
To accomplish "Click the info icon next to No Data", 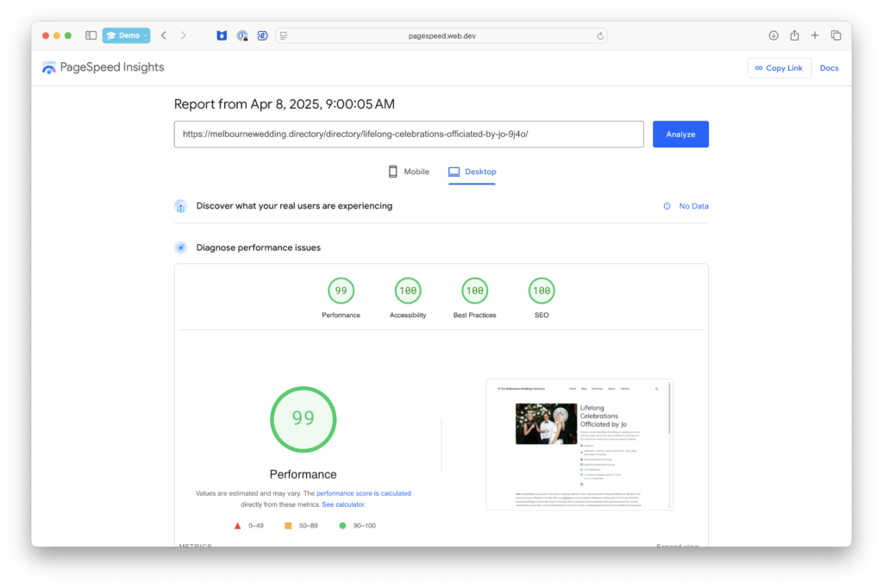I will (x=667, y=206).
